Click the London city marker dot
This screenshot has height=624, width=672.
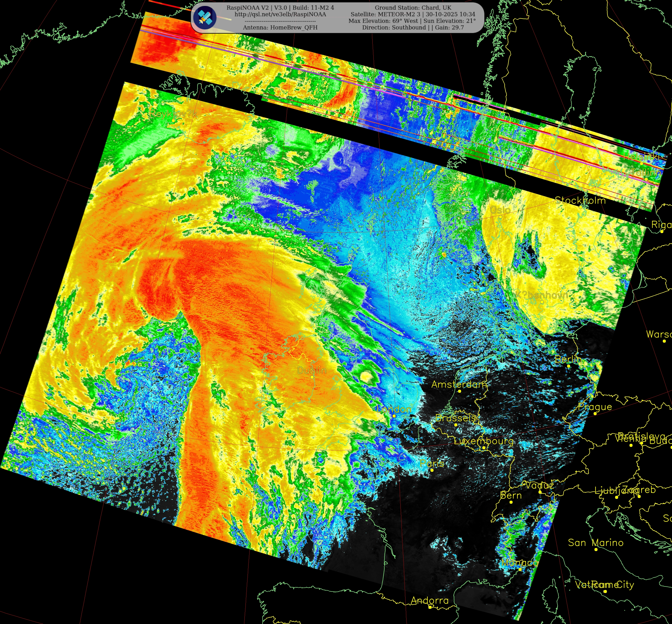coord(394,416)
